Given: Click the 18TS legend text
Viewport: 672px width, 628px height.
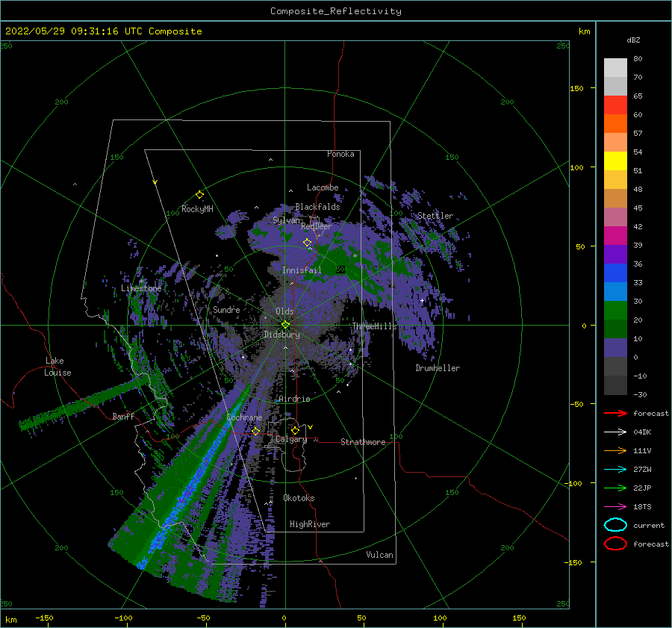Looking at the screenshot, I should [642, 507].
